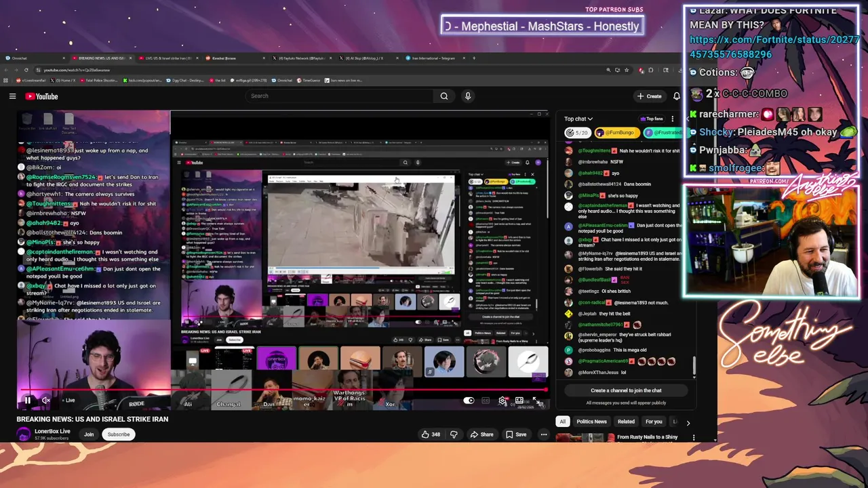Open a new browser tab

[x=474, y=58]
